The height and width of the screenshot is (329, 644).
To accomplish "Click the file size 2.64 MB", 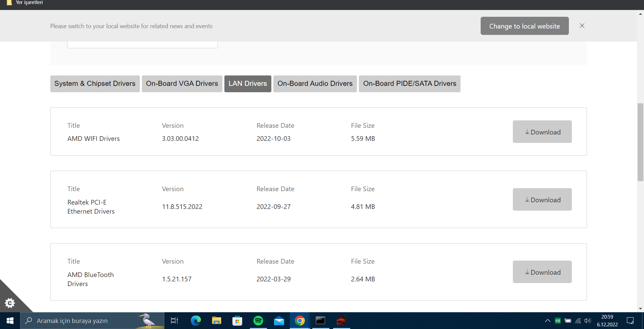I will [363, 279].
